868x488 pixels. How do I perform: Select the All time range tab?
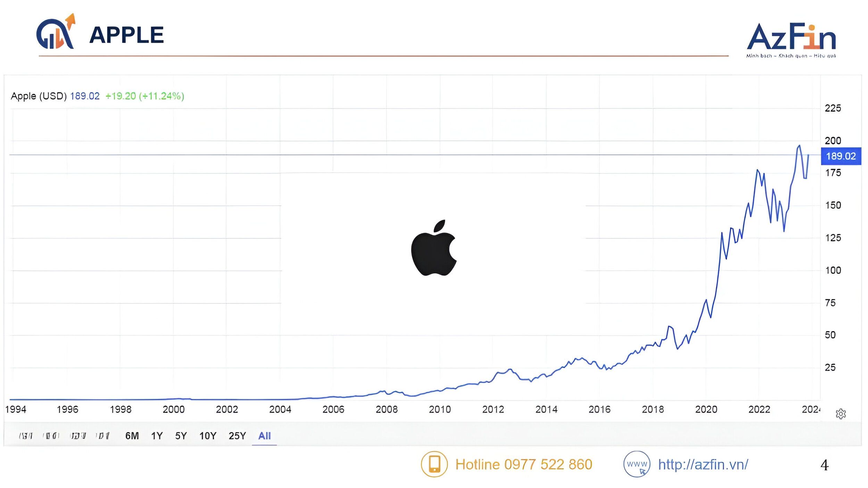264,436
